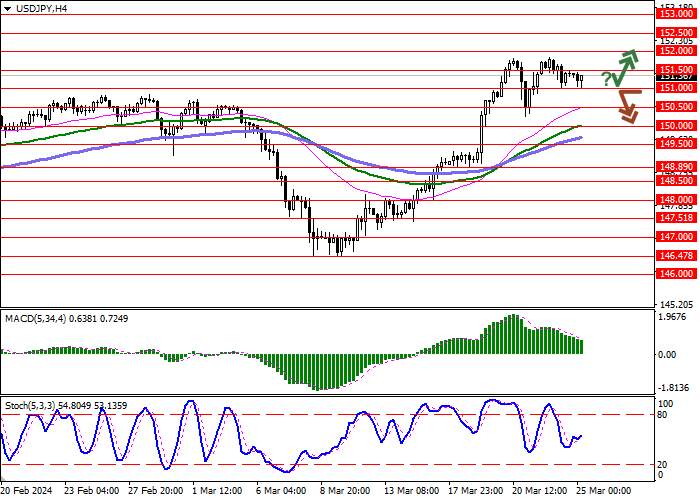Click the Stochastic 80 level label
The image size is (700, 500).
(662, 415)
